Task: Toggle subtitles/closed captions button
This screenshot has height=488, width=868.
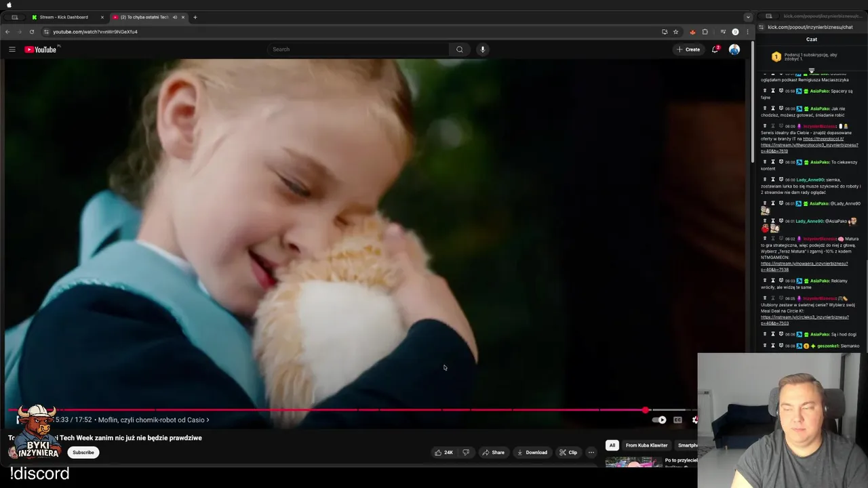Action: (x=677, y=420)
